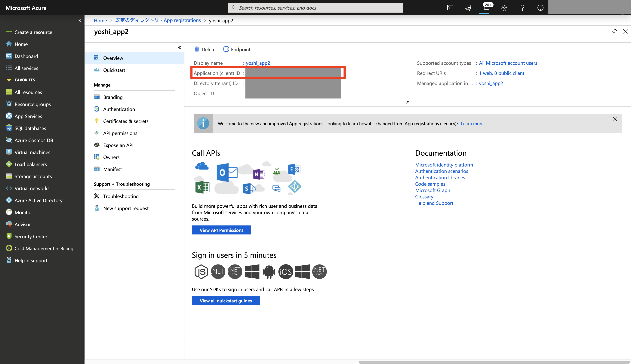
Task: Click the search resources input field
Action: coord(315,8)
